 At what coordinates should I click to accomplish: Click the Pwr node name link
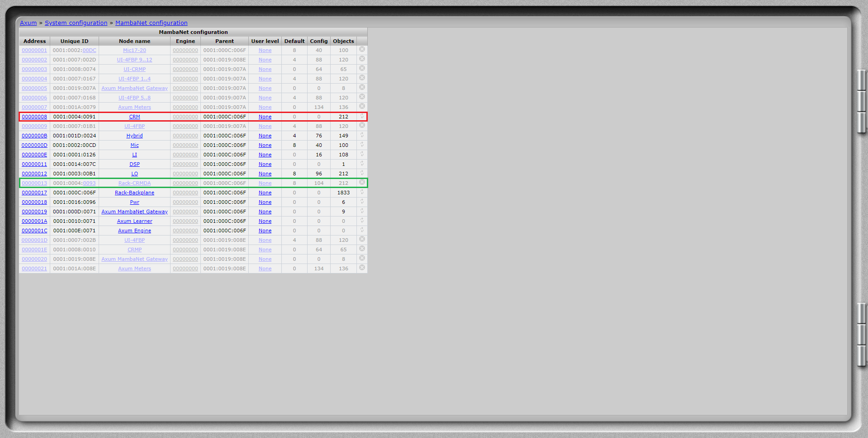pos(134,203)
